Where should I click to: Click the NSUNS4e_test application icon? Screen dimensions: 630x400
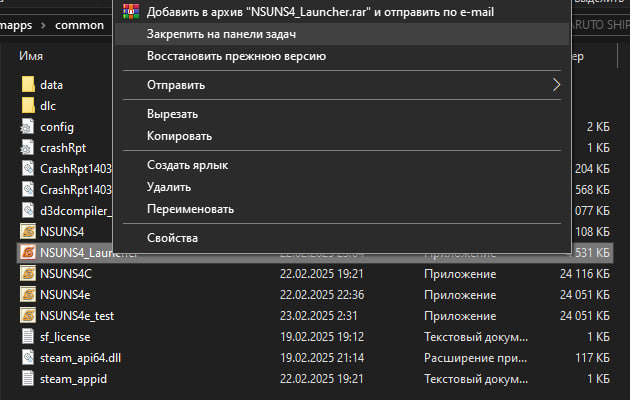click(28, 315)
